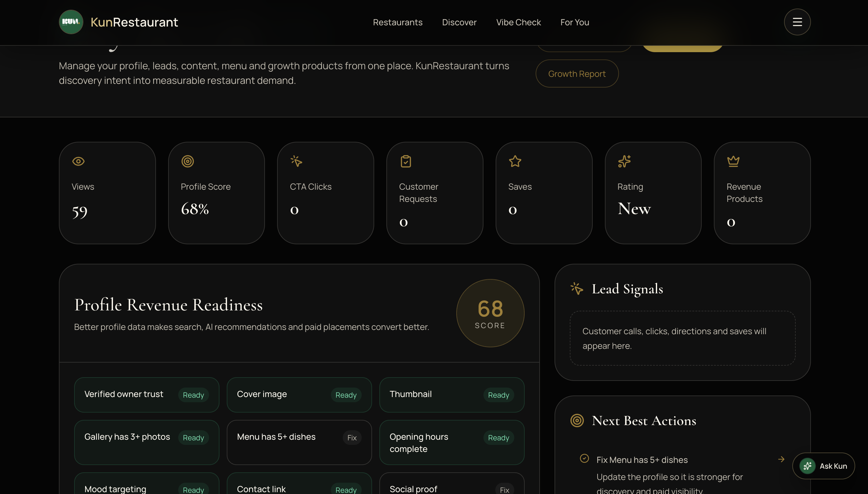The image size is (868, 494).
Task: Open the For You nav item
Action: point(575,22)
